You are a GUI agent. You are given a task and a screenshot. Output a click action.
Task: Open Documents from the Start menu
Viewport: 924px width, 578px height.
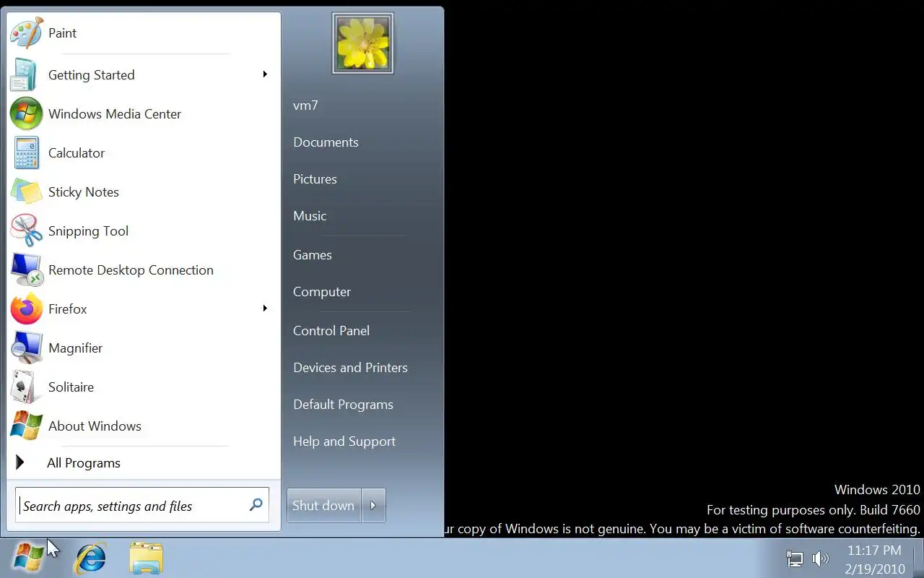pos(326,142)
